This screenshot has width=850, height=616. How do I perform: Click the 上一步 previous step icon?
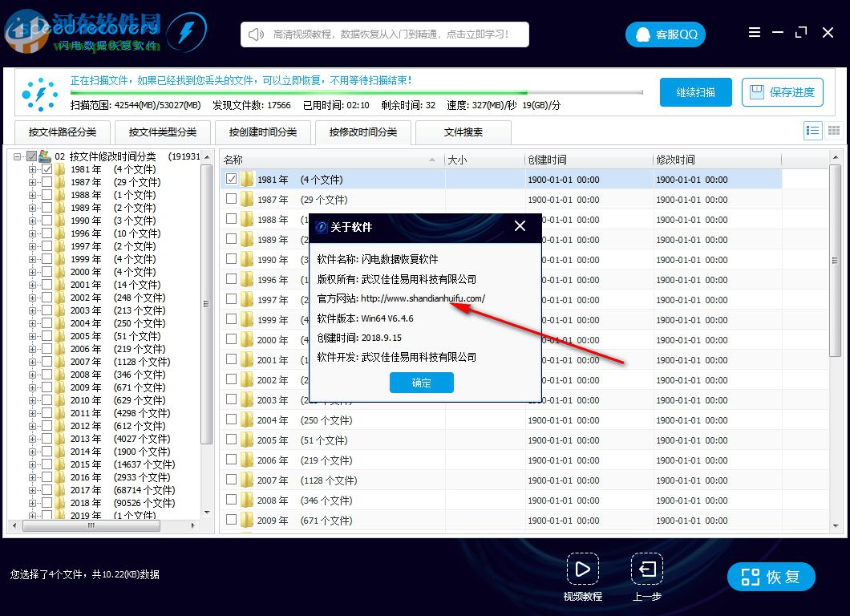647,567
